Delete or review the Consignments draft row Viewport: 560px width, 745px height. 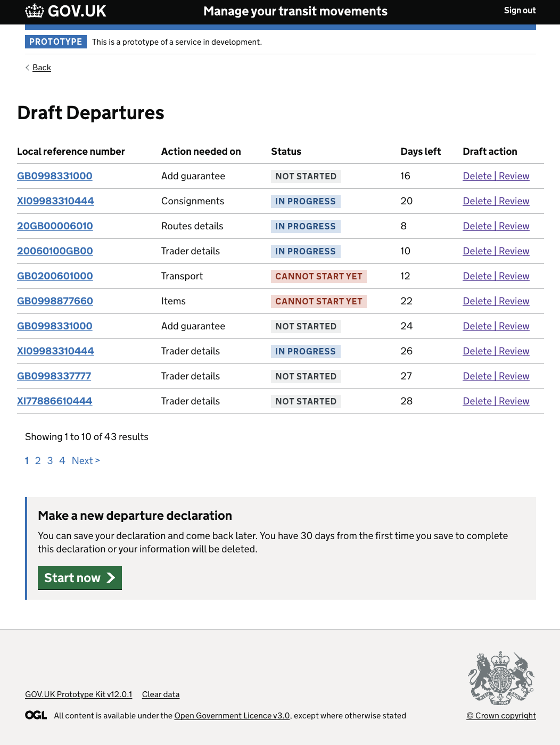point(496,201)
